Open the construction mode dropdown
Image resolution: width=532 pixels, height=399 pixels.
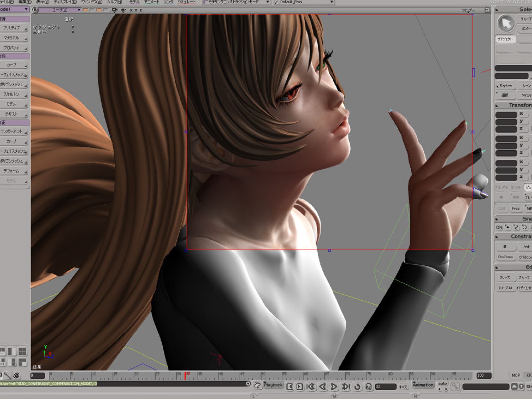[x=236, y=2]
